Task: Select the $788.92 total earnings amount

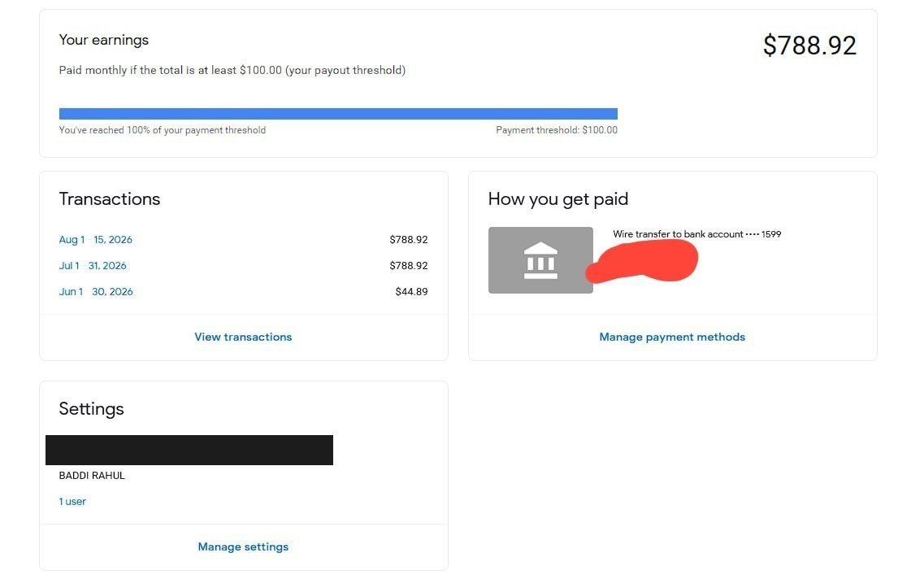Action: point(809,46)
